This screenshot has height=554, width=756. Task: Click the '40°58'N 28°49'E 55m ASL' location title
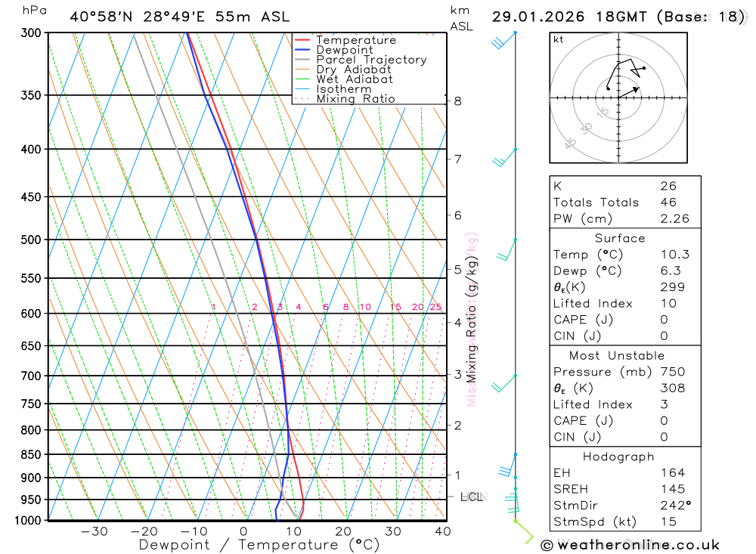(179, 17)
